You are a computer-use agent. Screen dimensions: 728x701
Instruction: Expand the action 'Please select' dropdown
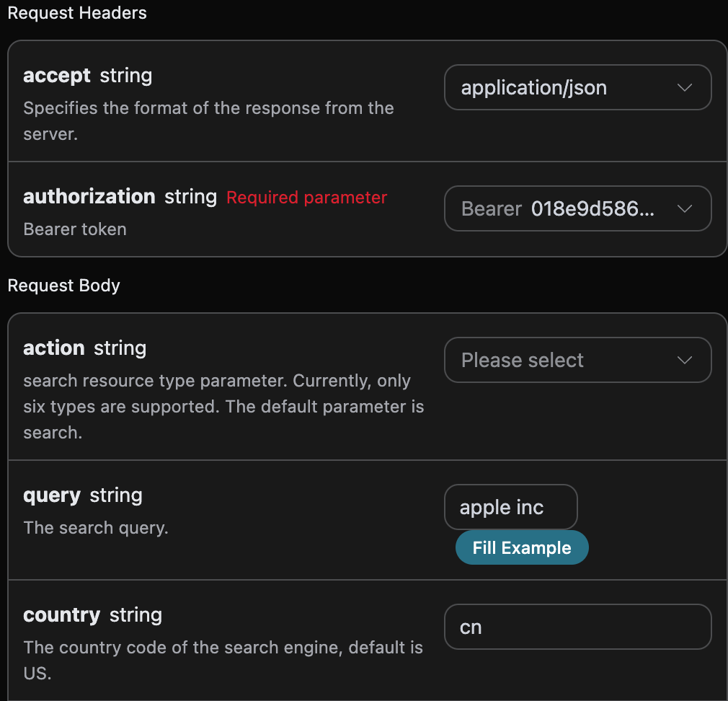tap(577, 360)
